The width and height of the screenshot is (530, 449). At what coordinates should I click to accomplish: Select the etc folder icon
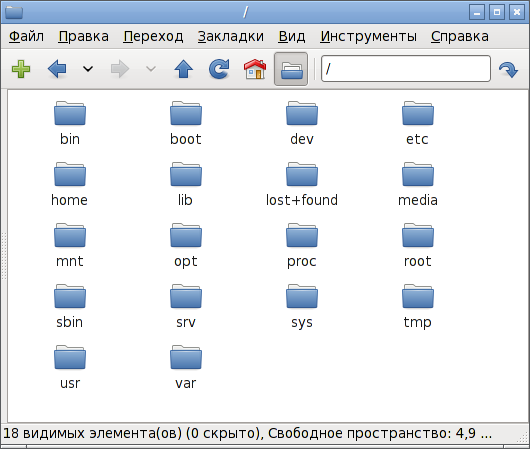pos(418,113)
